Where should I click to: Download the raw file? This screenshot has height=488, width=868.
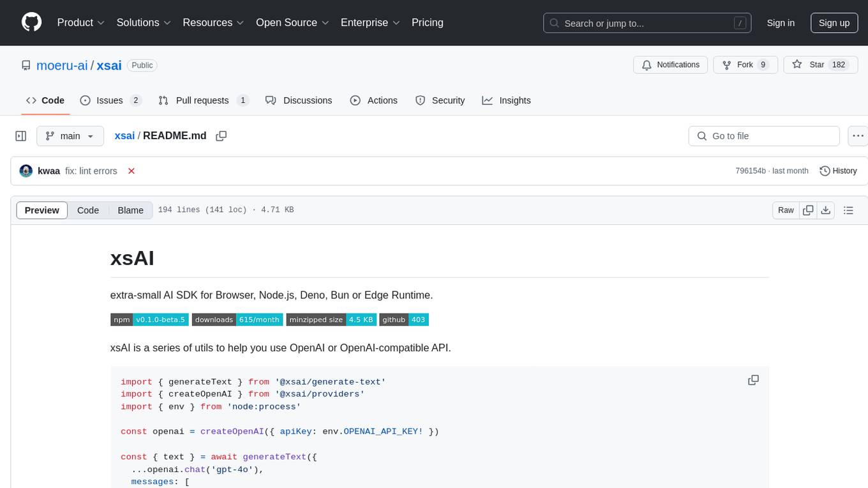pos(825,210)
